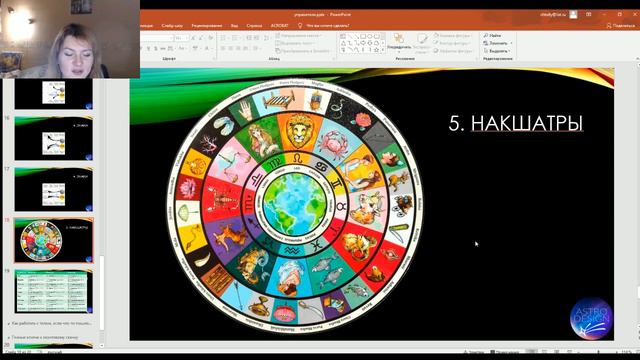Select the rectangle shape in the shapes gallery

point(362,36)
